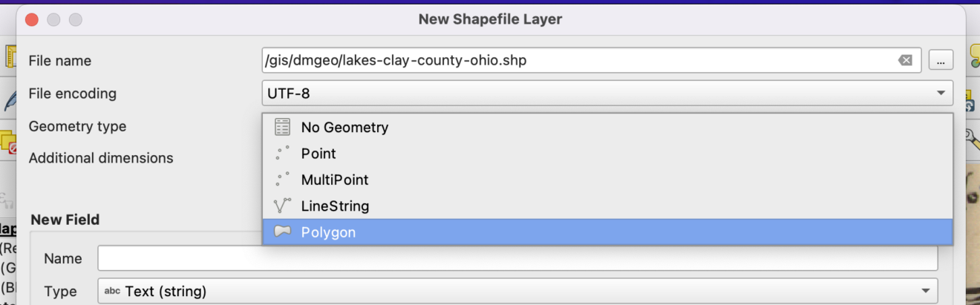Viewport: 980px width, 305px height.
Task: Click the LineString vertex icon
Action: tap(282, 206)
